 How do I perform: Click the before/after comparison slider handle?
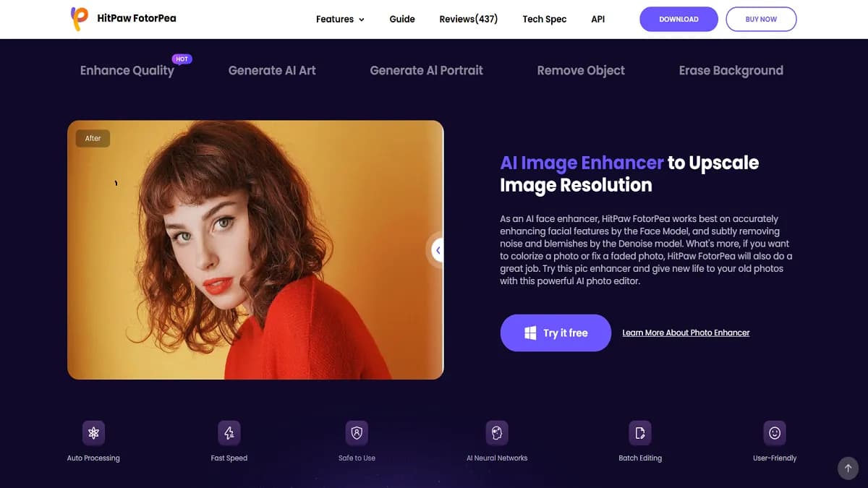pyautogui.click(x=438, y=250)
